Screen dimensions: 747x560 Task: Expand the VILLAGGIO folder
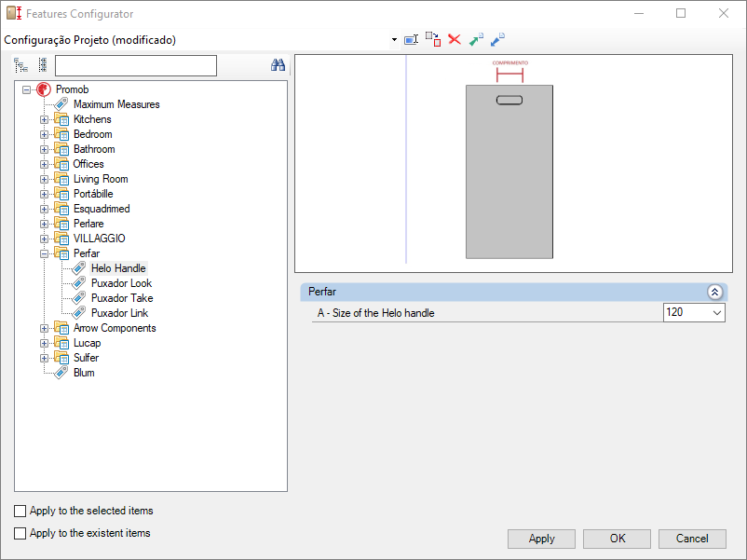click(x=45, y=239)
